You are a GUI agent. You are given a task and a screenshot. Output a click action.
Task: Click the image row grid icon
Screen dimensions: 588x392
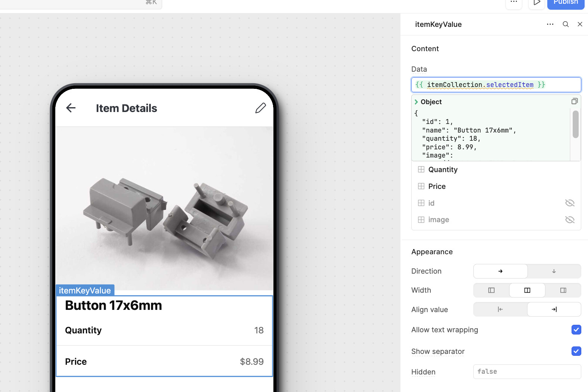click(421, 220)
